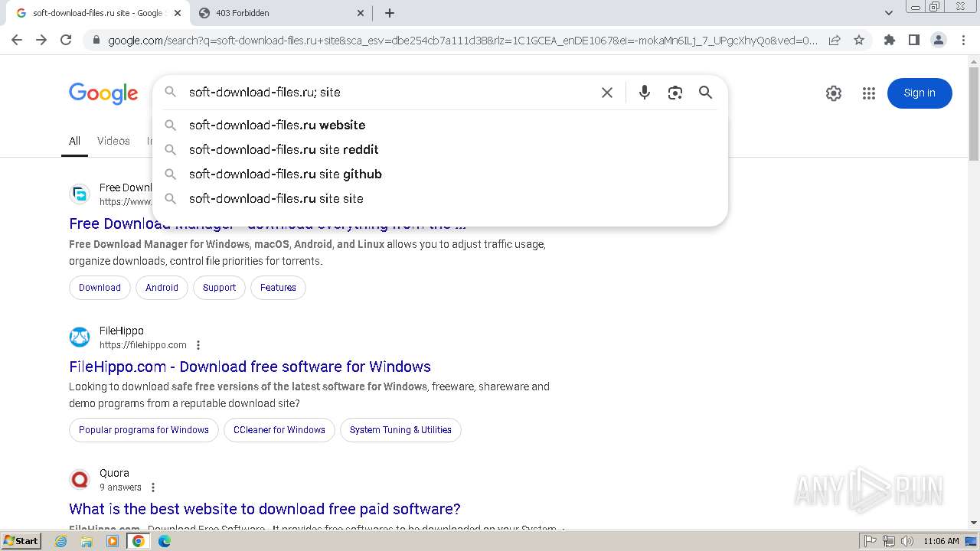
Task: Open the Extensions puzzle icon
Action: 890,40
